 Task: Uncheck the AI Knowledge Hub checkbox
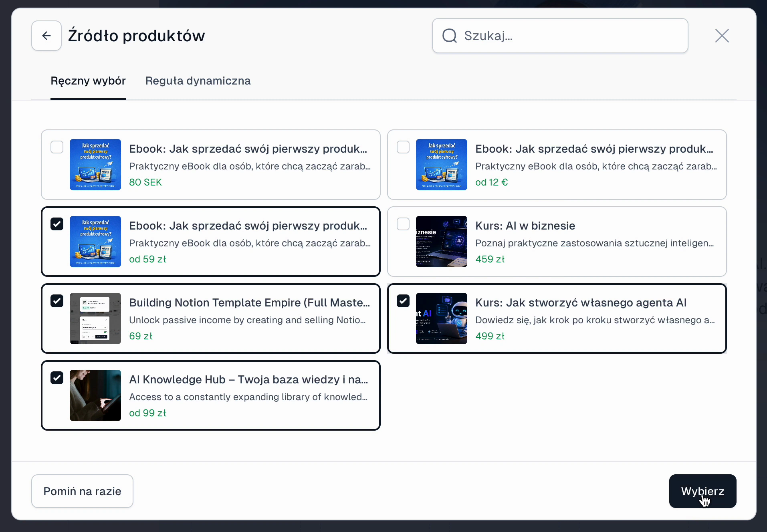tap(57, 378)
